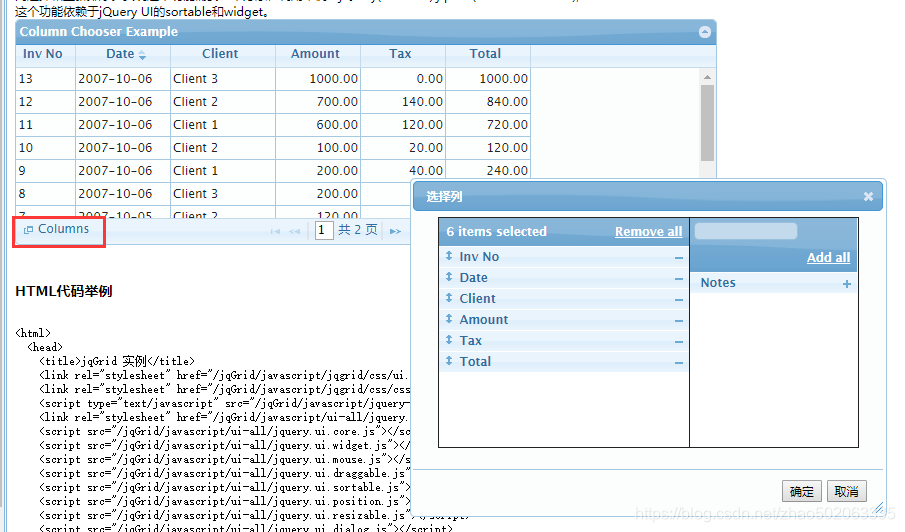Image resolution: width=905 pixels, height=532 pixels.
Task: Click the dialog resize grip corner
Action: [878, 508]
